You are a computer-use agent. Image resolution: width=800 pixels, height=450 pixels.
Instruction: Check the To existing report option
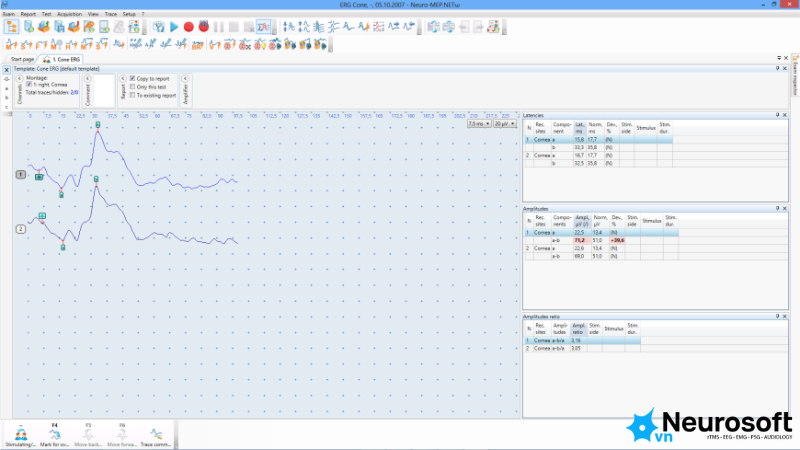pos(133,95)
